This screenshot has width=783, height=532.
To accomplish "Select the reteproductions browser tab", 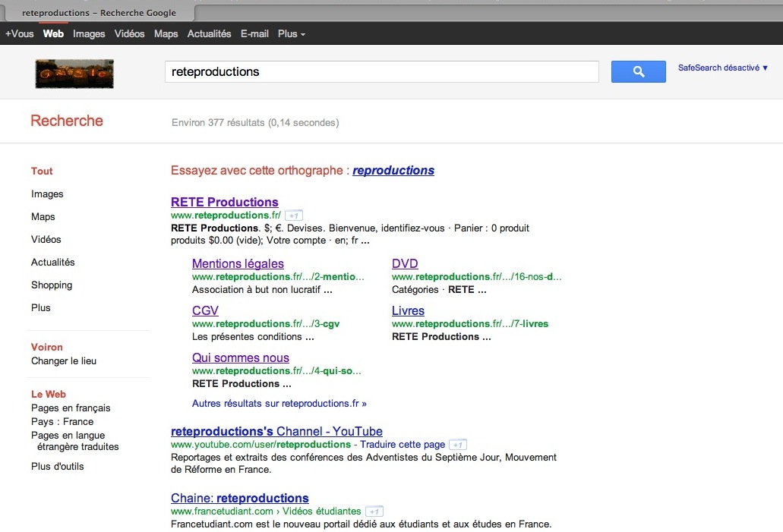I will [99, 13].
